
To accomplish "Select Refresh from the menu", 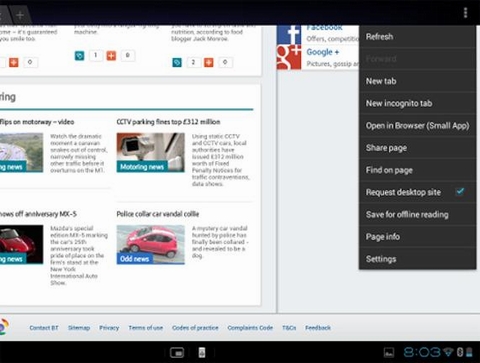I will (x=417, y=37).
